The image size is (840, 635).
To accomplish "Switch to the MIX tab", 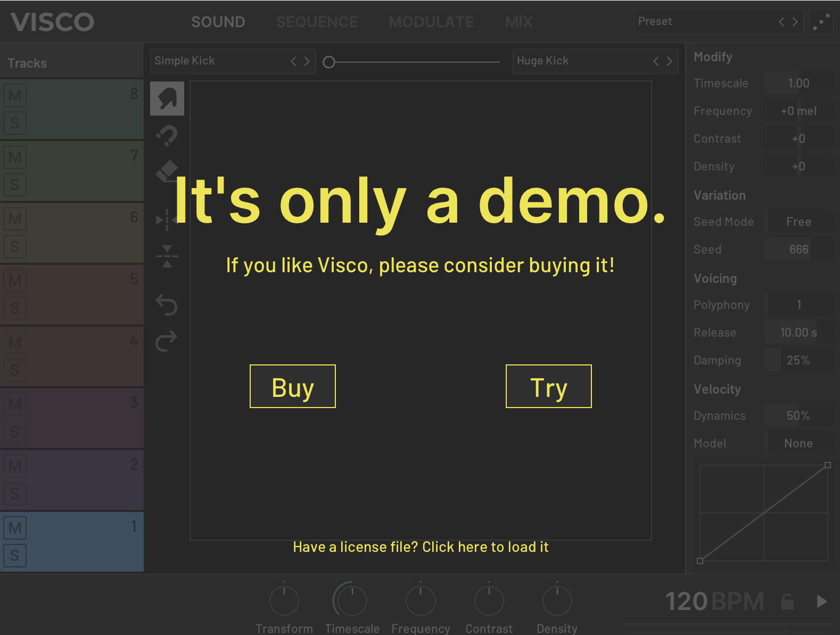I will coord(519,22).
